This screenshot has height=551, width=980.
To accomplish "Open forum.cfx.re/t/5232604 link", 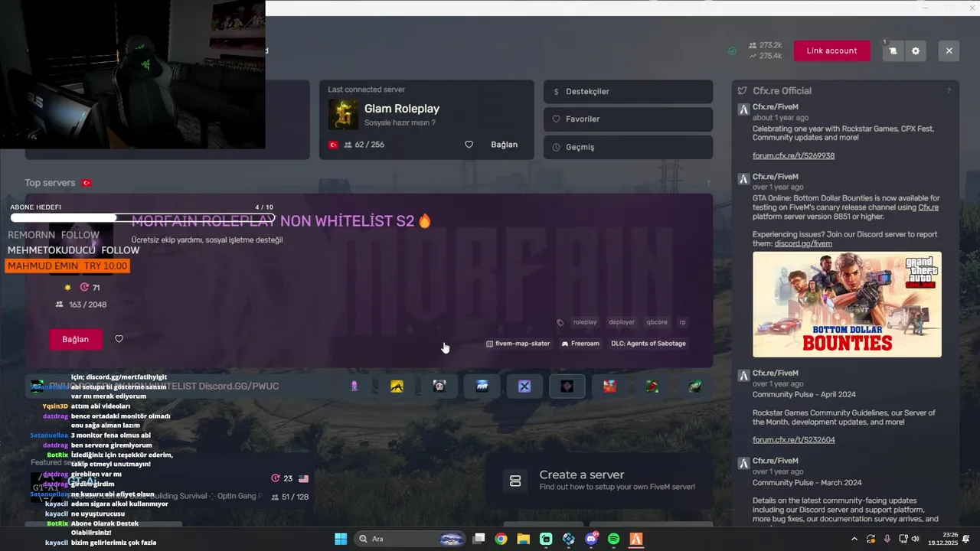I will (793, 440).
